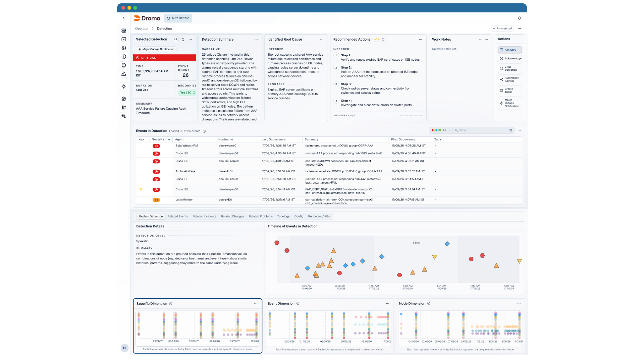Open the settings gear icon in the sidebar
Image resolution: width=644 pixels, height=362 pixels.
pos(124,99)
